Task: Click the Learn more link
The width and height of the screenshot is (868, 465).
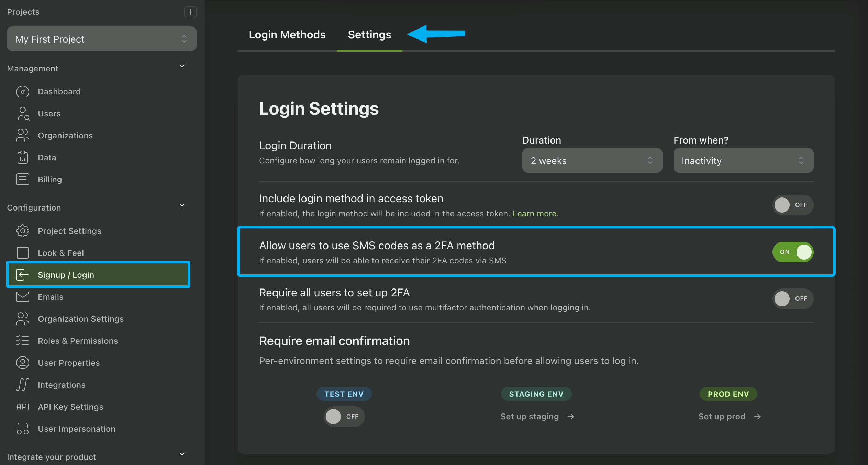Action: (535, 214)
